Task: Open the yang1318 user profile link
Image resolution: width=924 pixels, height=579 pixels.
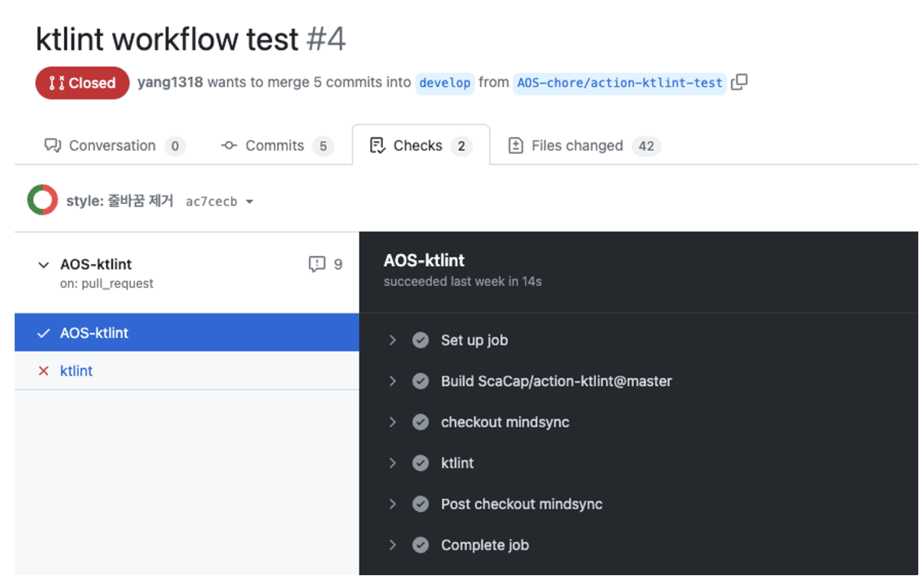Action: (x=170, y=82)
